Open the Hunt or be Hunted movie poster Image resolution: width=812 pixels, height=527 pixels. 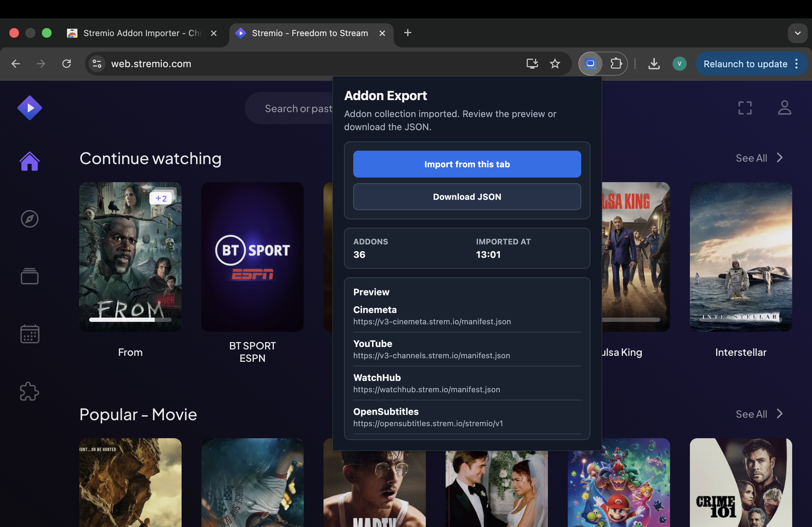click(x=130, y=482)
